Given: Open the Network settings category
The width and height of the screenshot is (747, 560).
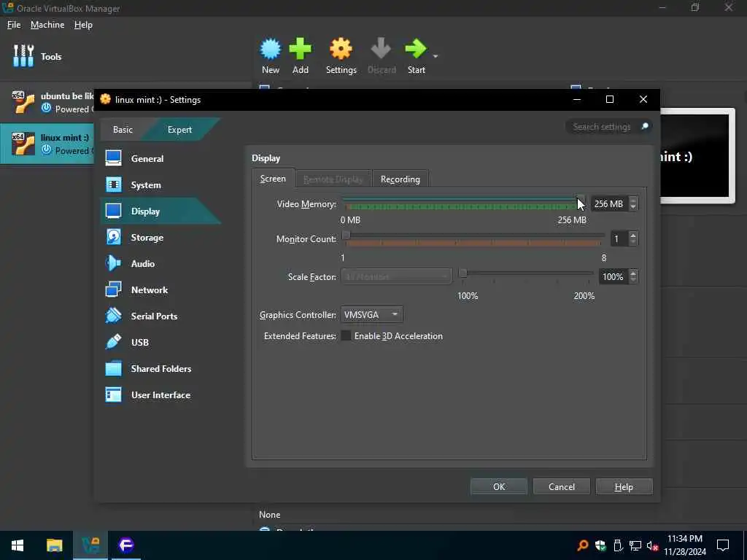Looking at the screenshot, I should pyautogui.click(x=149, y=289).
